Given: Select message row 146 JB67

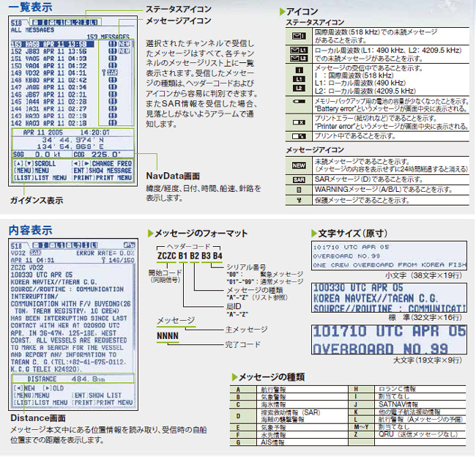Looking at the screenshot, I should click(x=49, y=94).
